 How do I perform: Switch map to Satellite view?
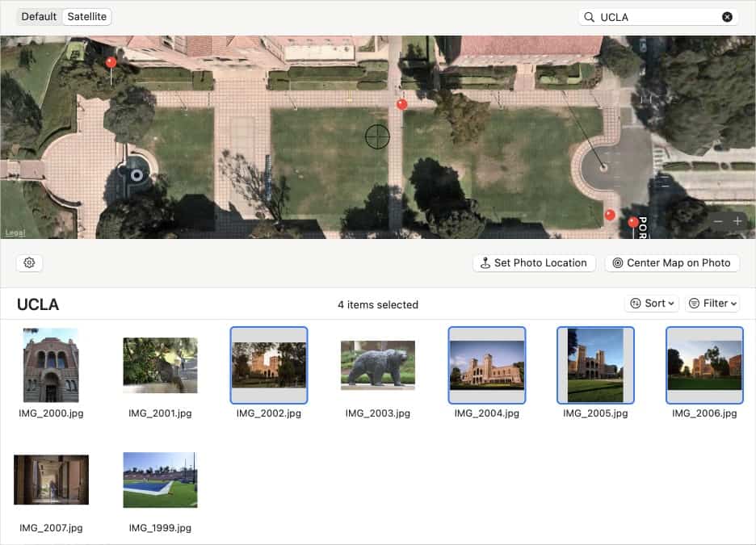86,16
